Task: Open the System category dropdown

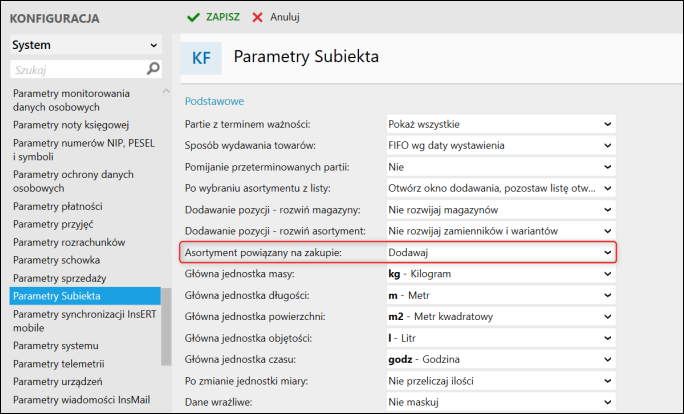Action: click(x=85, y=45)
